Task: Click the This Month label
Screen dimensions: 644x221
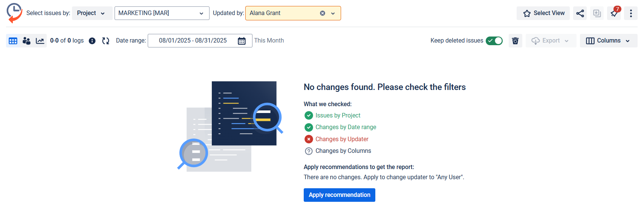Action: click(x=269, y=41)
